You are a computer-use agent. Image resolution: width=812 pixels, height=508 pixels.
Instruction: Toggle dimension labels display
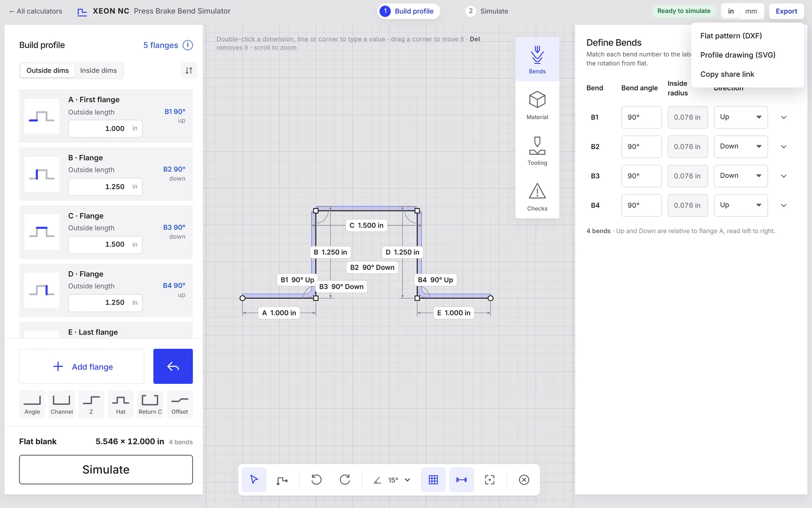[461, 480]
